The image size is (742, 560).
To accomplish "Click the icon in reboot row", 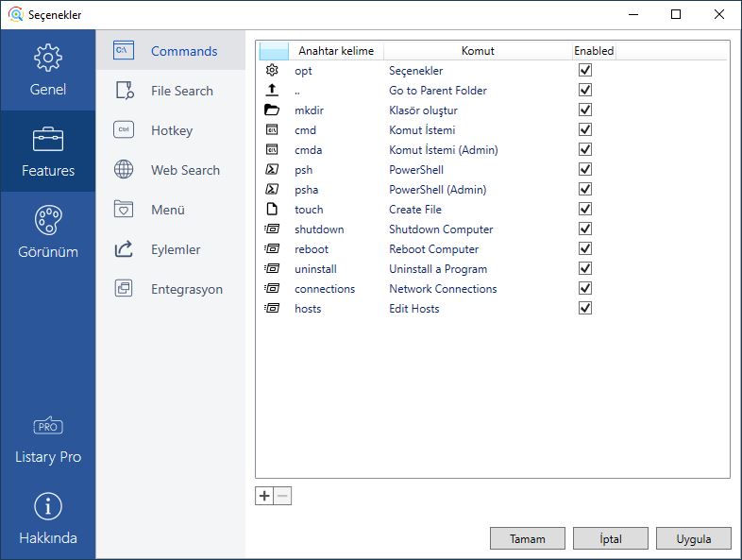I will [x=272, y=248].
